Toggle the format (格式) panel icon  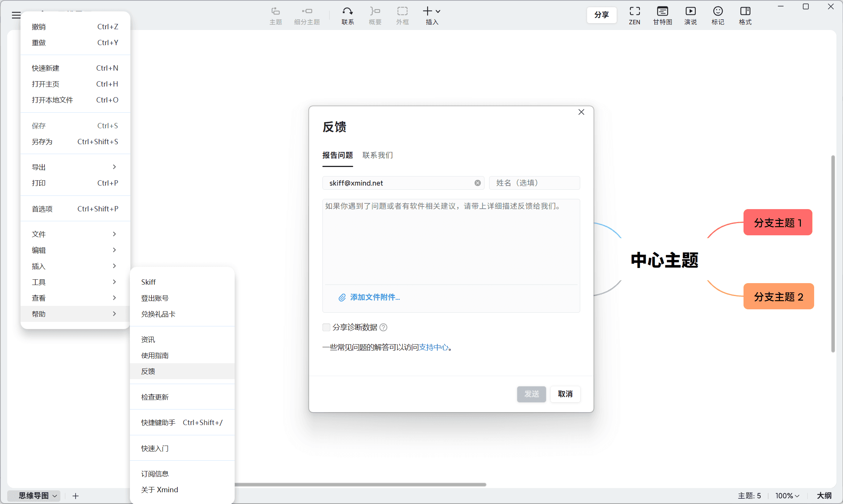(x=745, y=11)
